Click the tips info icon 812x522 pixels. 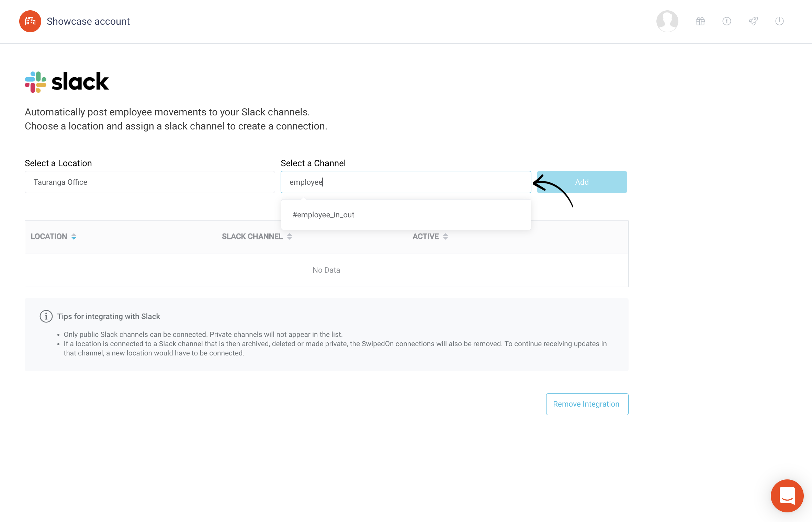46,316
